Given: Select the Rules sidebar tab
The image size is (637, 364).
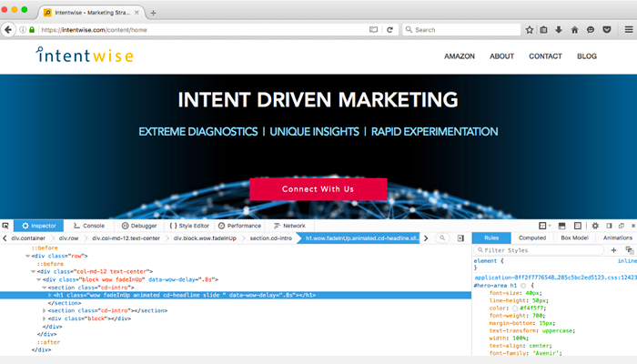Looking at the screenshot, I should [491, 238].
